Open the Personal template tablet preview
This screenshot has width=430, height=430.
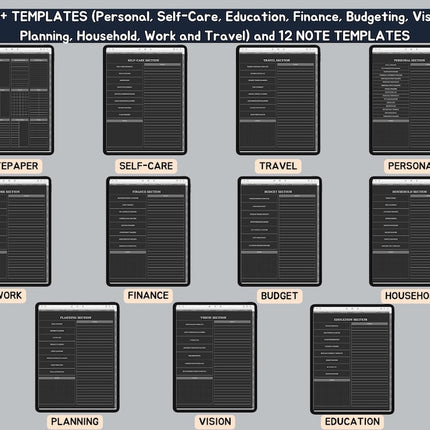[399, 100]
